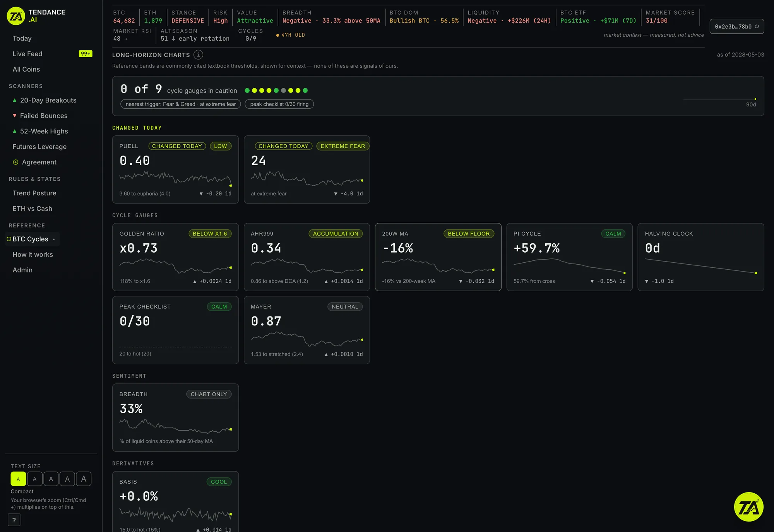Select largest text size A
774x532 pixels.
click(x=84, y=479)
